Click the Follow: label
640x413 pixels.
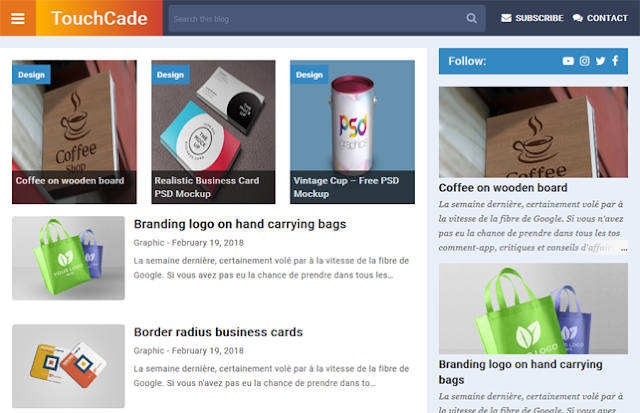click(x=467, y=61)
